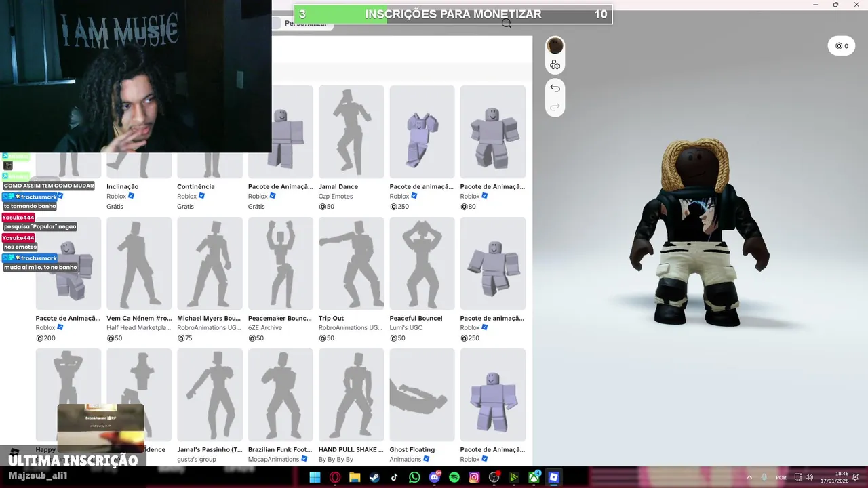Open the volume speaker tray icon

tap(809, 477)
